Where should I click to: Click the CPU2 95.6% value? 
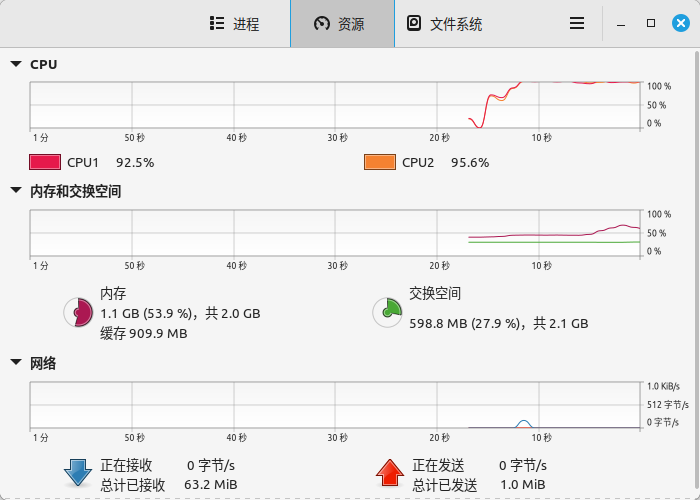pyautogui.click(x=470, y=162)
